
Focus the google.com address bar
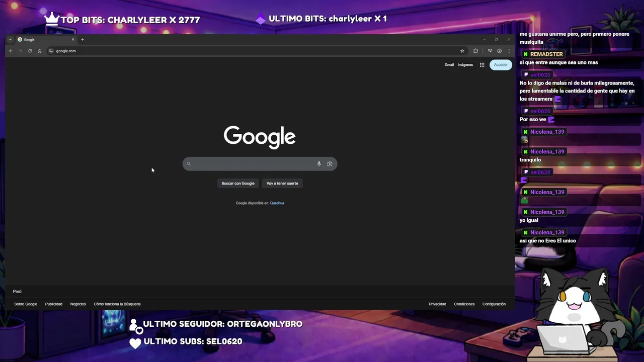pyautogui.click(x=257, y=51)
